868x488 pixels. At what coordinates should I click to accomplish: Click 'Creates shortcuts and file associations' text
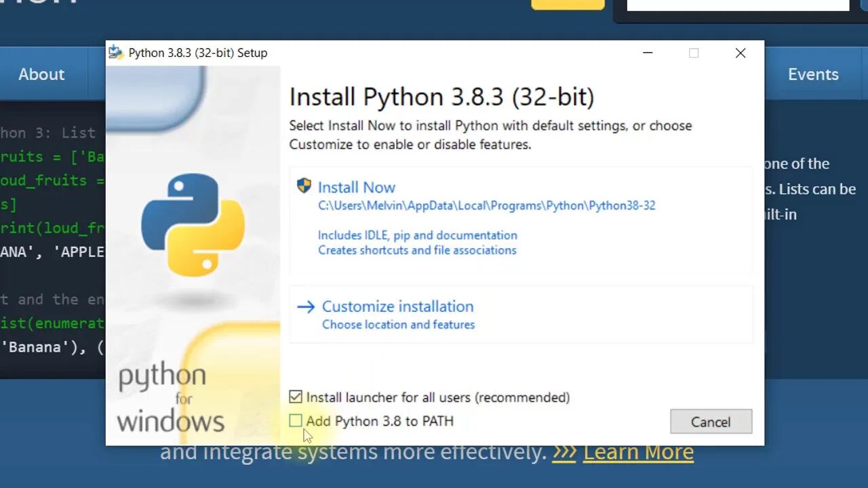coord(417,250)
